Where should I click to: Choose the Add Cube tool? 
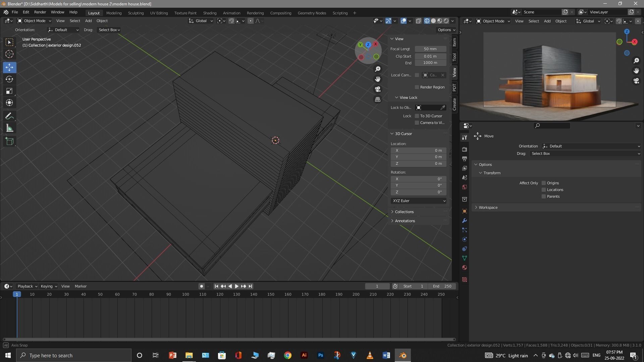coord(9,141)
